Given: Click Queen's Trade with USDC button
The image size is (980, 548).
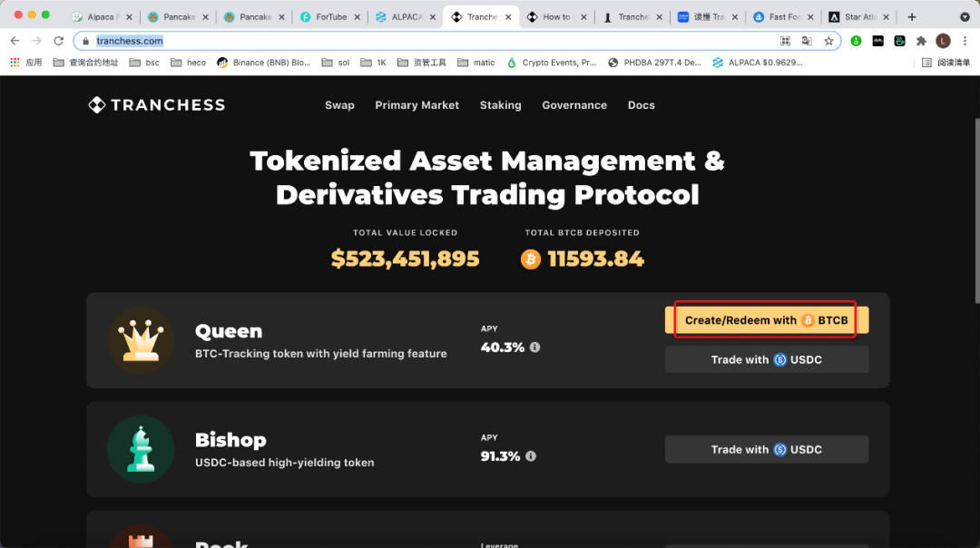Looking at the screenshot, I should click(766, 359).
